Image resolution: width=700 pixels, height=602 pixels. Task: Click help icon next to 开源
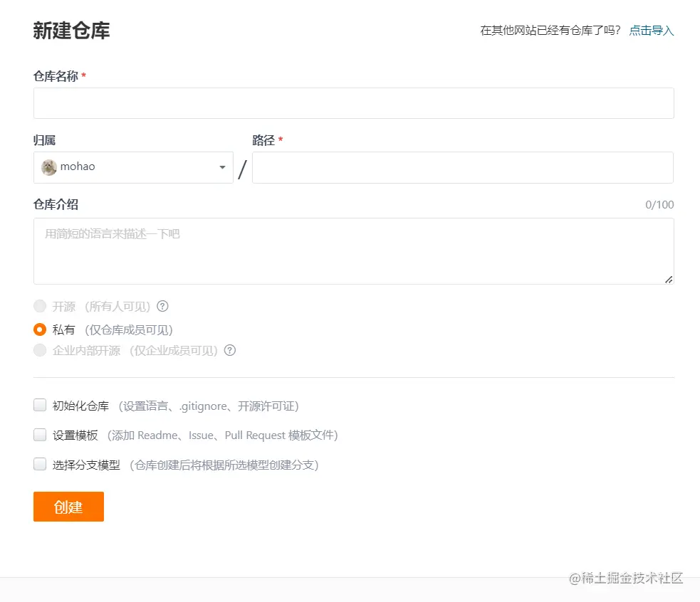click(163, 306)
